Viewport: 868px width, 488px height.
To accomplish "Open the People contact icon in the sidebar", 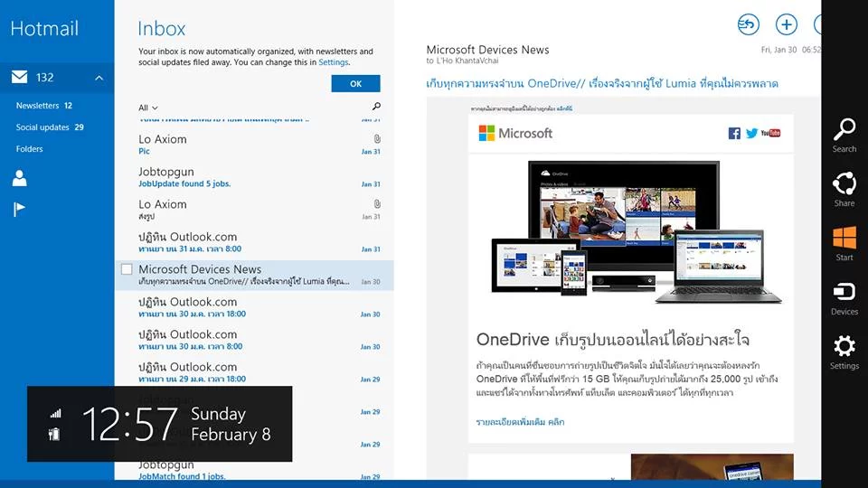I will pyautogui.click(x=19, y=178).
